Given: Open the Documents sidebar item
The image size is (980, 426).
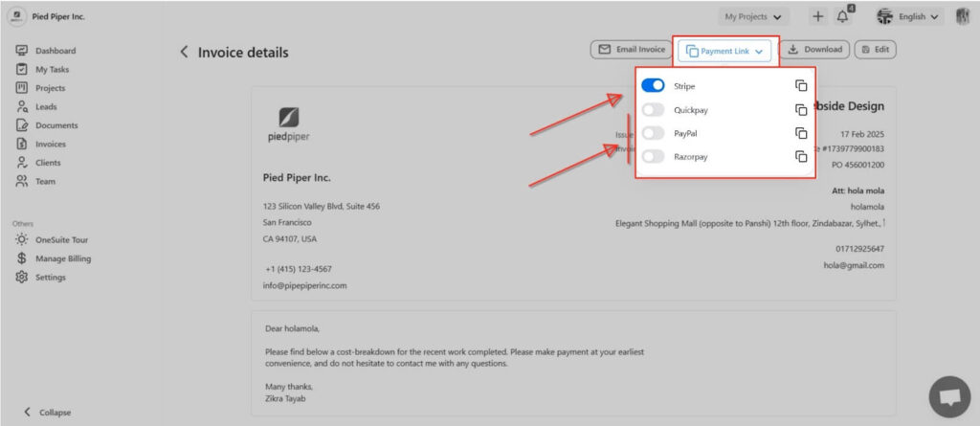Looking at the screenshot, I should point(47,125).
